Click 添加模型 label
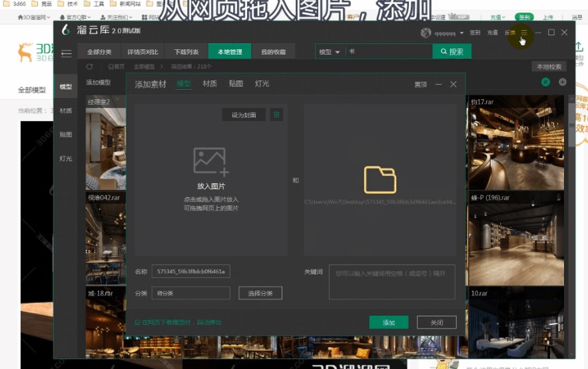588x369 pixels. point(99,82)
